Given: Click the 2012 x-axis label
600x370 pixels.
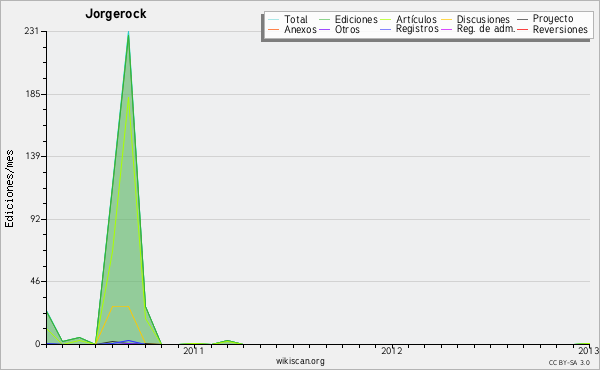Looking at the screenshot, I should pos(392,351).
